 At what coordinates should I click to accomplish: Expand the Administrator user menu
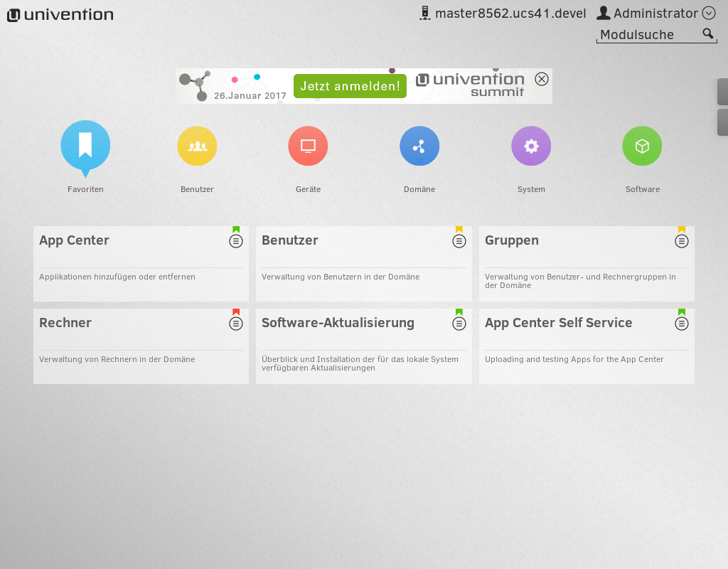click(708, 13)
